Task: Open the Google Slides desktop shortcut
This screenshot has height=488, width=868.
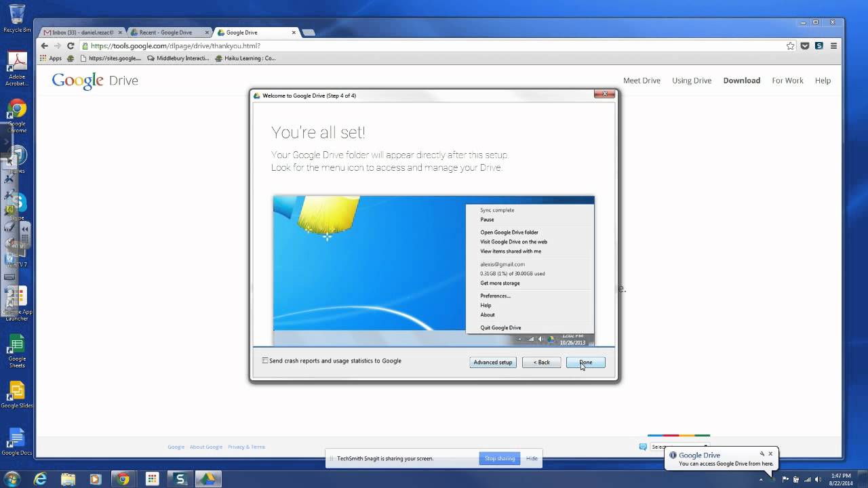Action: [x=17, y=396]
